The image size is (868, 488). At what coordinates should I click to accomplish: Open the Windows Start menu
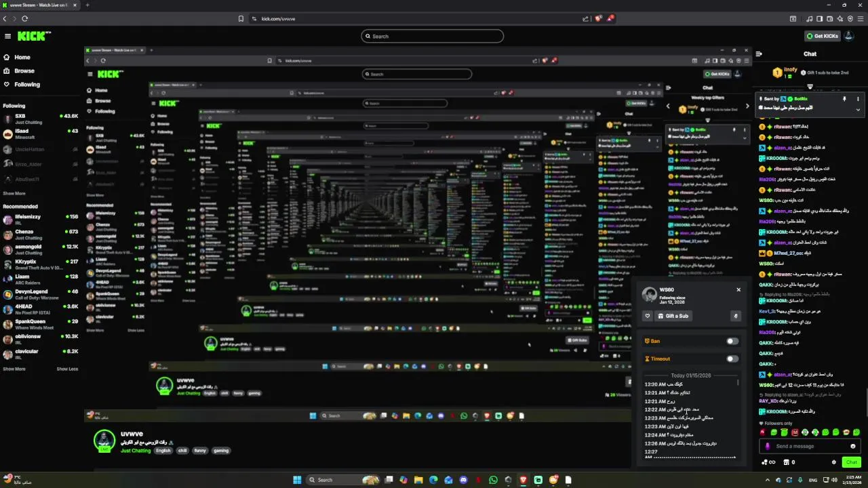pyautogui.click(x=297, y=480)
